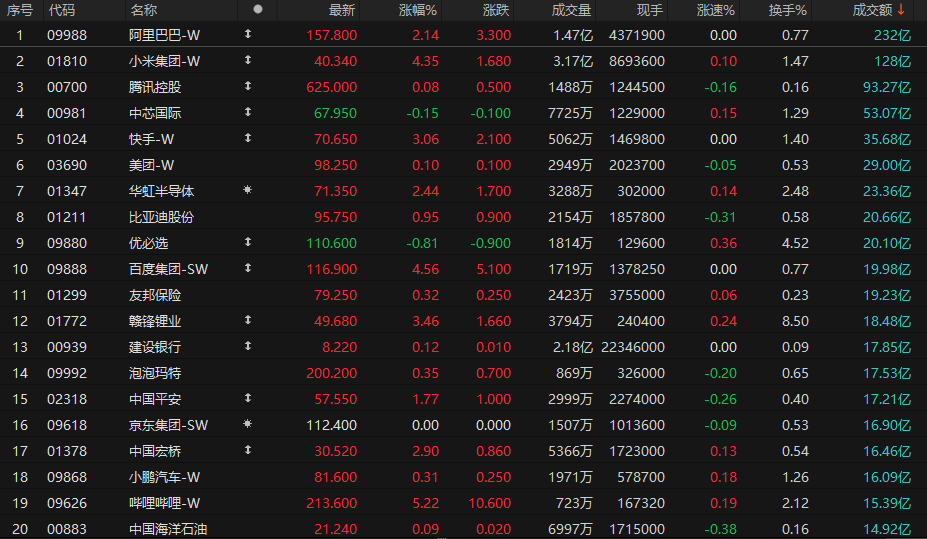The width and height of the screenshot is (927, 539).
Task: Click the marker icon on the 中国平安 row
Action: [248, 398]
